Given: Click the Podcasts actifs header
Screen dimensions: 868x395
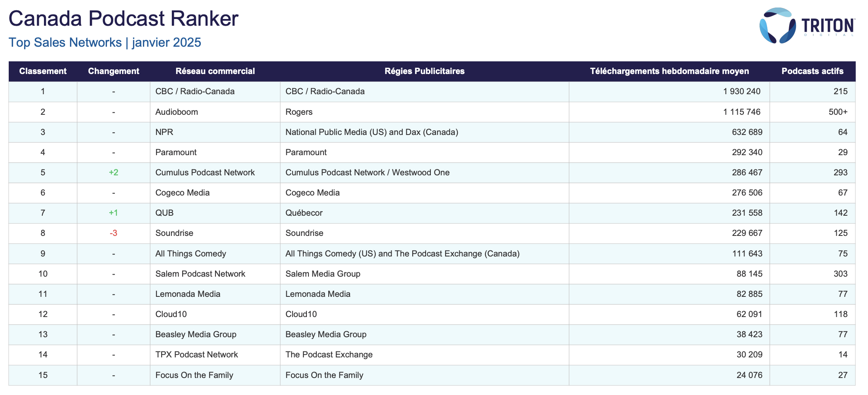Looking at the screenshot, I should 812,71.
